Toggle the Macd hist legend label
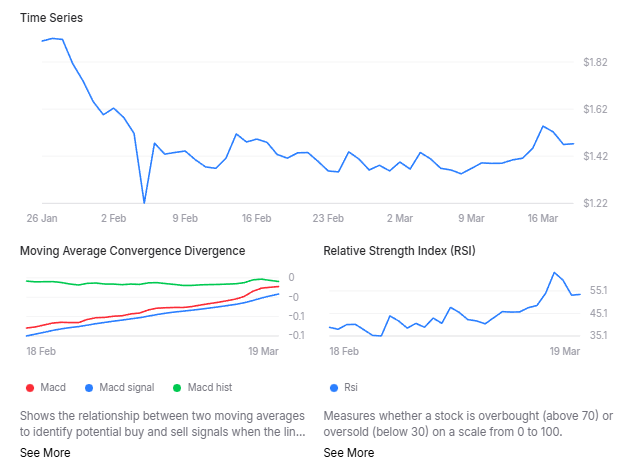This screenshot has height=476, width=644. point(210,387)
